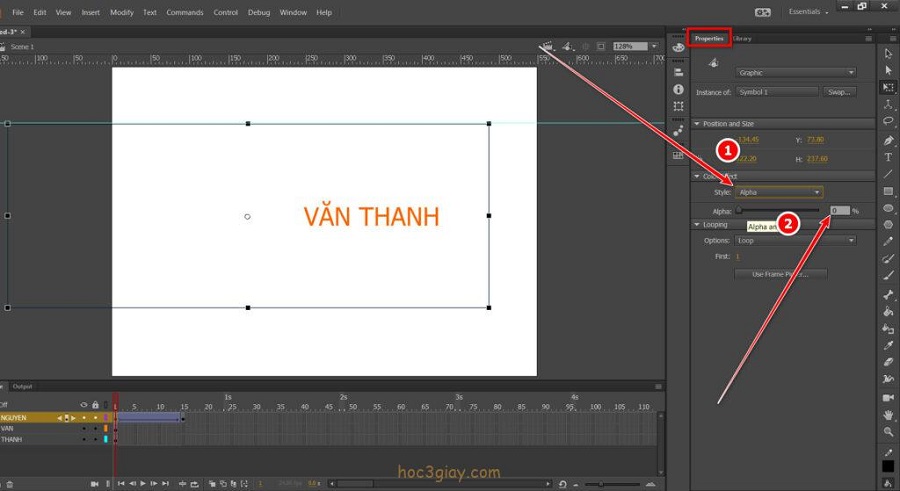Viewport: 900px width, 491px height.
Task: Open the Modify menu
Action: pos(121,12)
